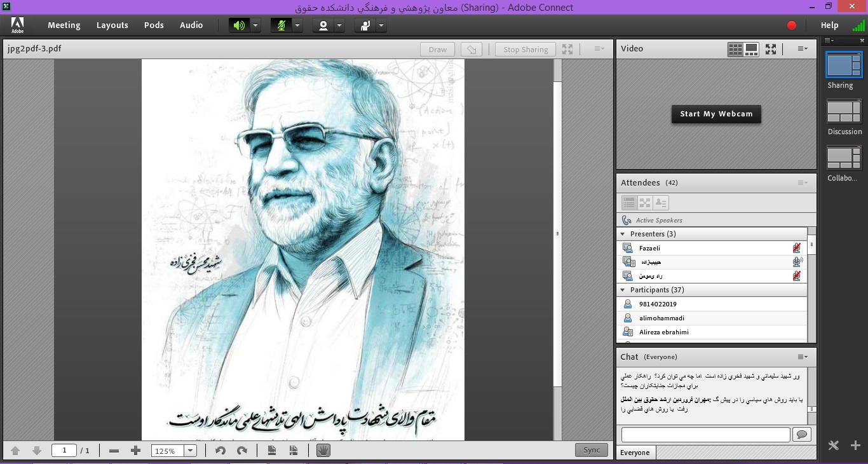The height and width of the screenshot is (464, 868).
Task: Click the send chat message button
Action: click(802, 435)
